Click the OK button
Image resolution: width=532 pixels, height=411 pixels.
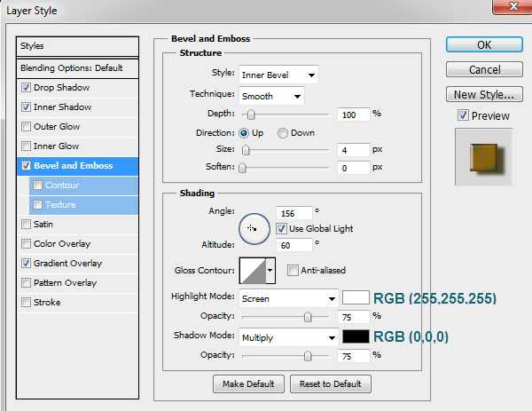point(483,44)
